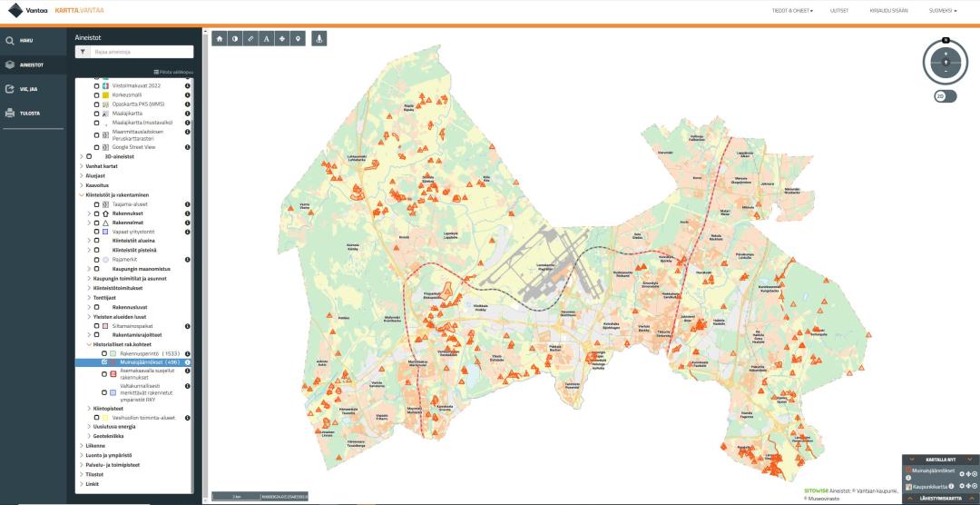This screenshot has width=980, height=505.
Task: Activate the text annotation tool
Action: 266,39
